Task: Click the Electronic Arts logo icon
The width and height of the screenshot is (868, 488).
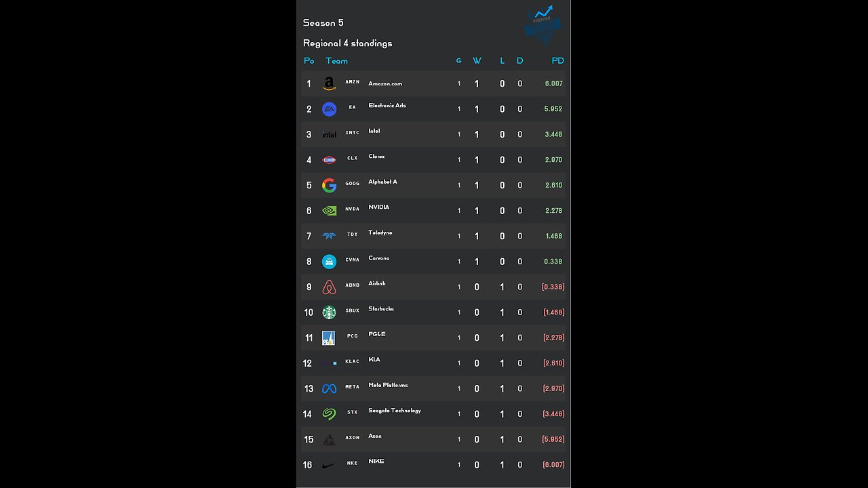Action: tap(329, 109)
